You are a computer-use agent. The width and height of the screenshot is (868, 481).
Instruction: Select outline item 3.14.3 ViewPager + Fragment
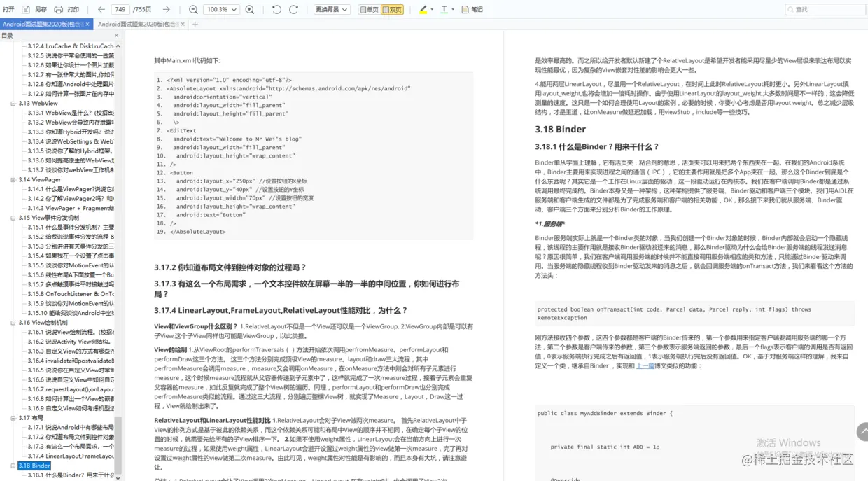[71, 208]
